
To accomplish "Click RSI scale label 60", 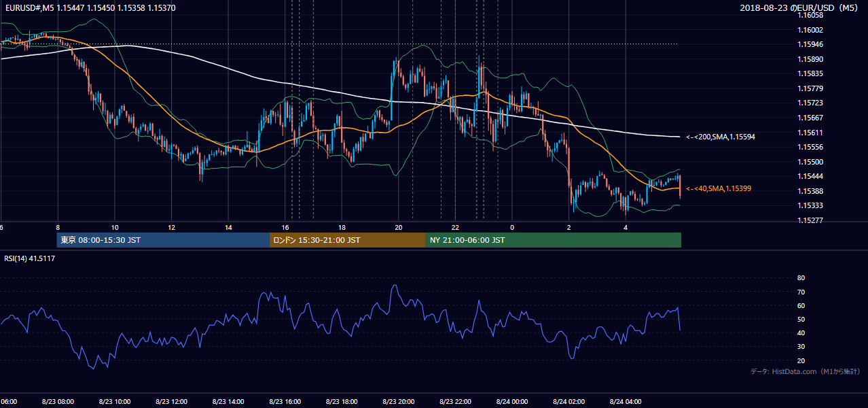I will click(801, 305).
